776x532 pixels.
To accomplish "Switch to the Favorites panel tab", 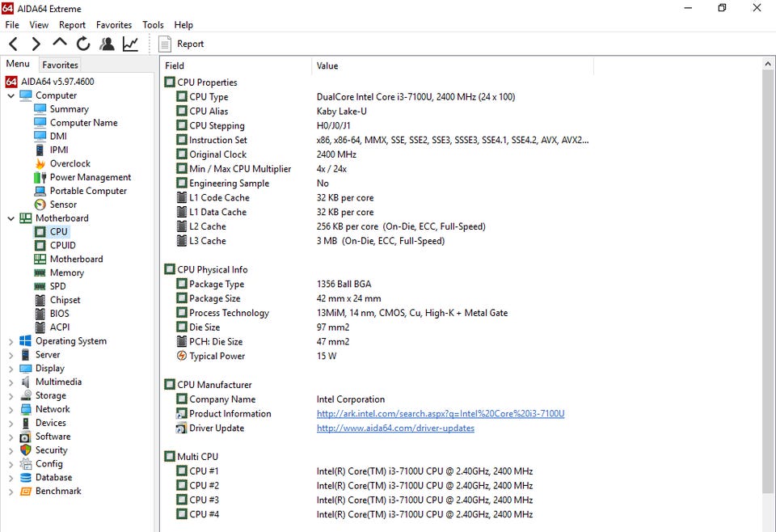I will click(60, 65).
